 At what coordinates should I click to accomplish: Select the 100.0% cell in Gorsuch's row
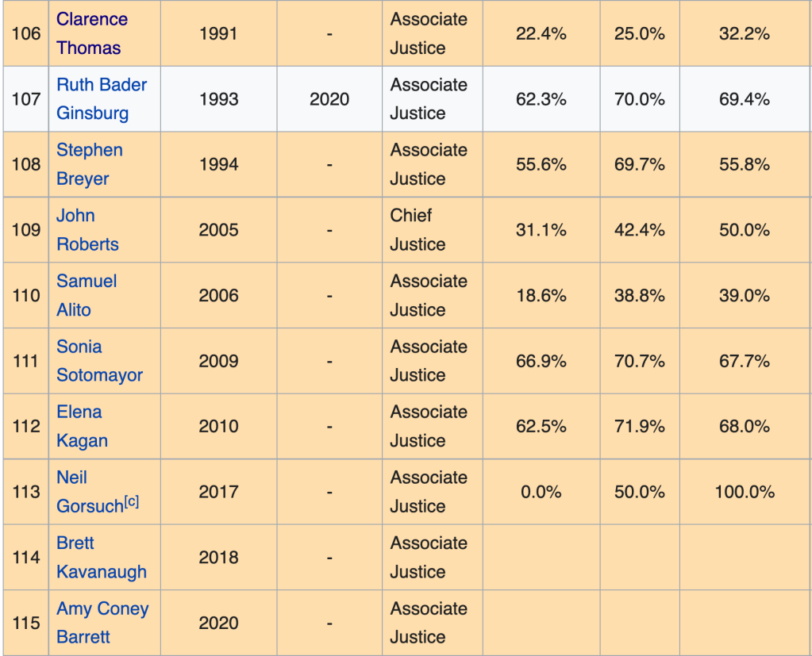pyautogui.click(x=744, y=492)
